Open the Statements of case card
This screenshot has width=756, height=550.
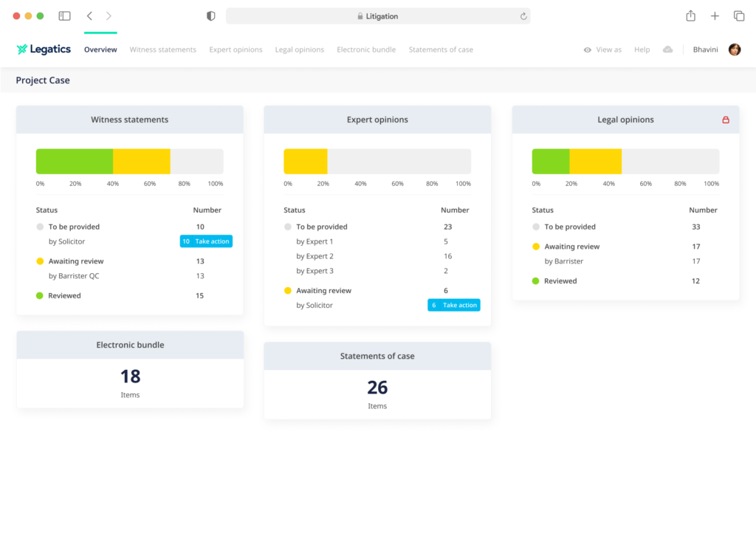pyautogui.click(x=377, y=380)
